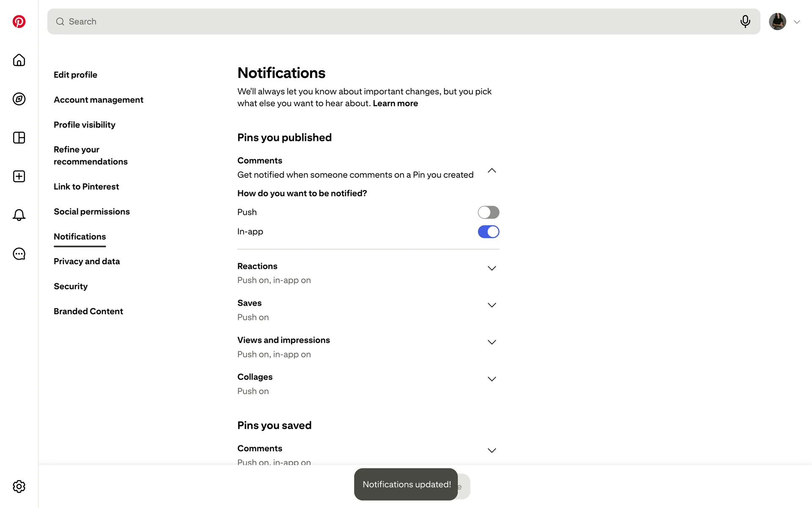Open the account dropdown chevron
Image resolution: width=812 pixels, height=508 pixels.
tap(797, 22)
